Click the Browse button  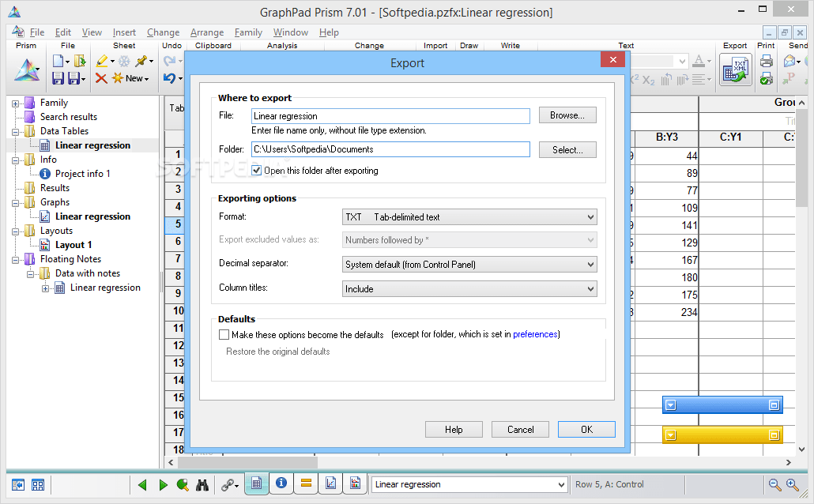(x=567, y=115)
